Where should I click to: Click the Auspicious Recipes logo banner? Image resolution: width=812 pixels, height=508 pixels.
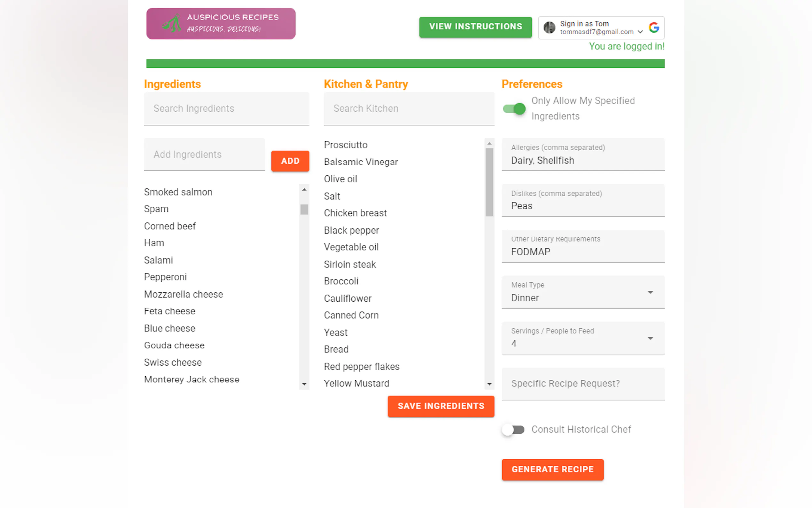coord(221,24)
